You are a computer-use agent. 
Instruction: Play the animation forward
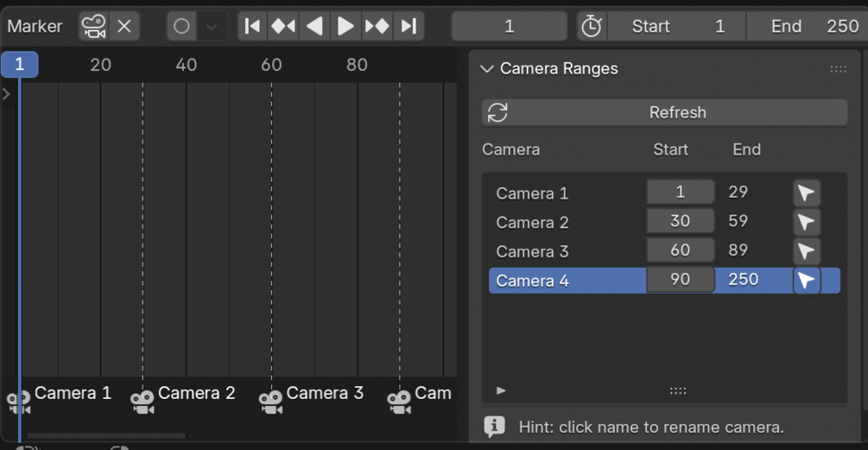pyautogui.click(x=345, y=26)
